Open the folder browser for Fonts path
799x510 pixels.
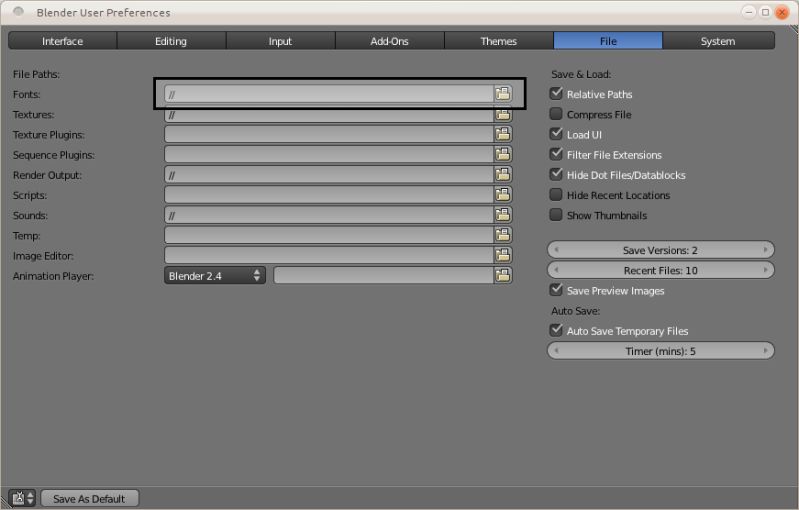tap(503, 94)
